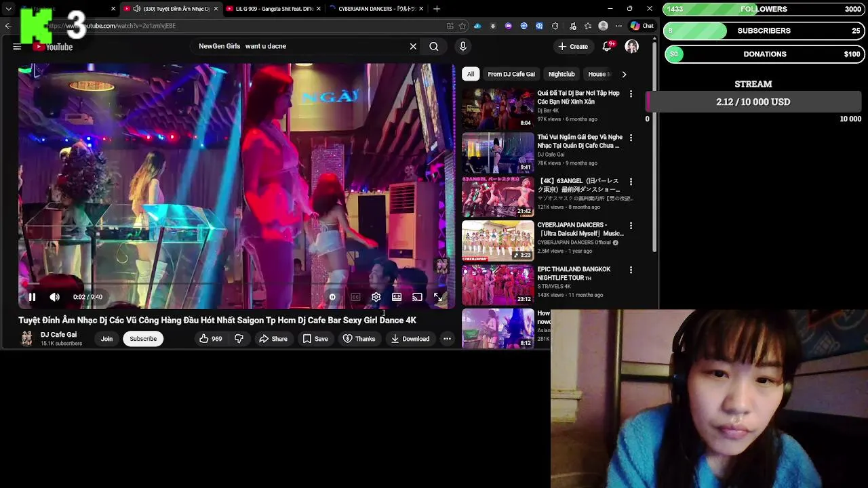The image size is (868, 488).
Task: Run the YouTube search with magnifier button
Action: [434, 46]
